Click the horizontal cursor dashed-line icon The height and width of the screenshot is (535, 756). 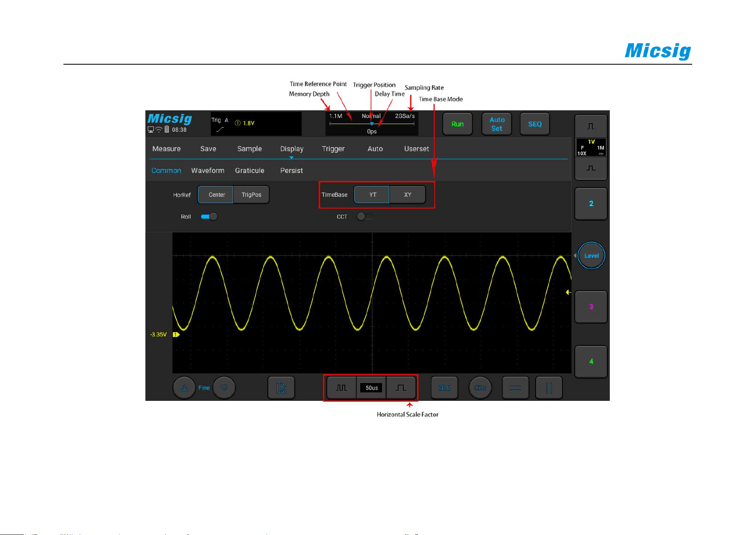(516, 388)
